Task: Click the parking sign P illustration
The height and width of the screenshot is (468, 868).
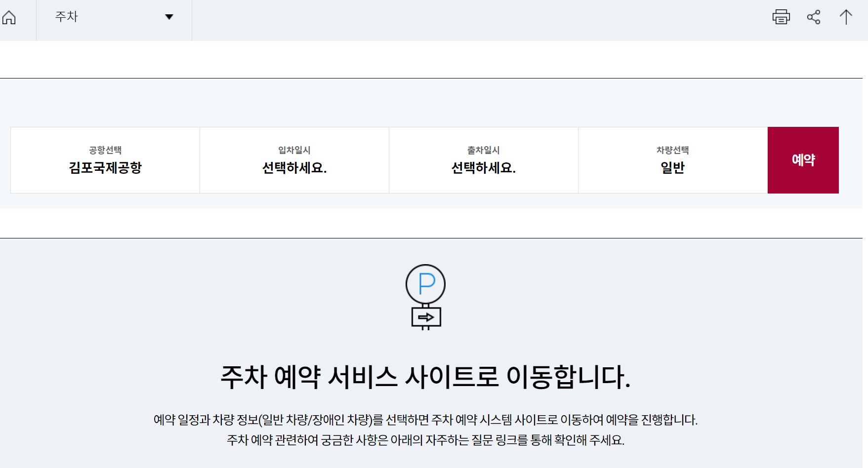Action: (425, 297)
